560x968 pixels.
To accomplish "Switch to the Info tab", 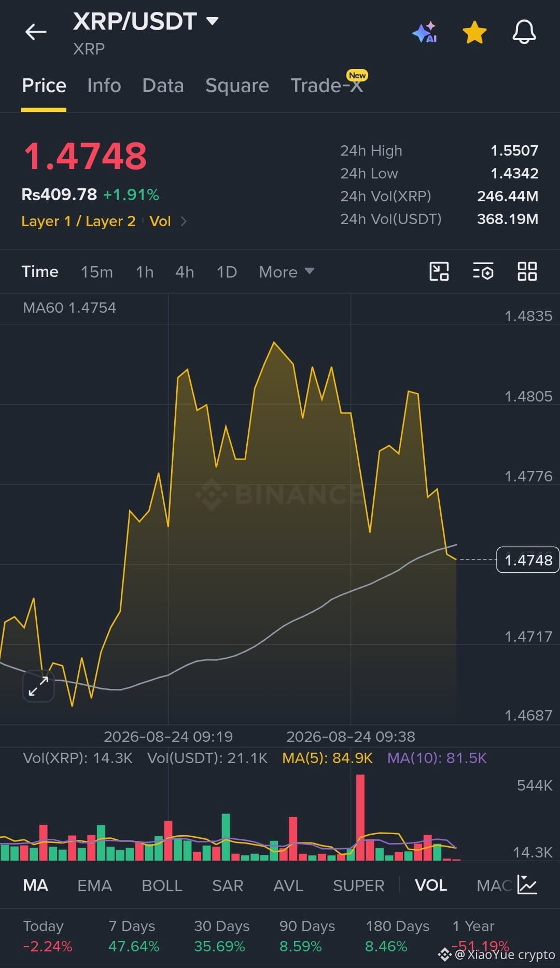I will click(x=104, y=86).
